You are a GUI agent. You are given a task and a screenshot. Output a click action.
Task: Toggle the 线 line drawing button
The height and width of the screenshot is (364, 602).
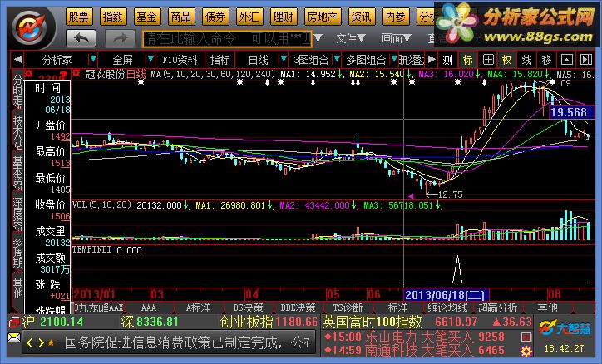(x=527, y=60)
